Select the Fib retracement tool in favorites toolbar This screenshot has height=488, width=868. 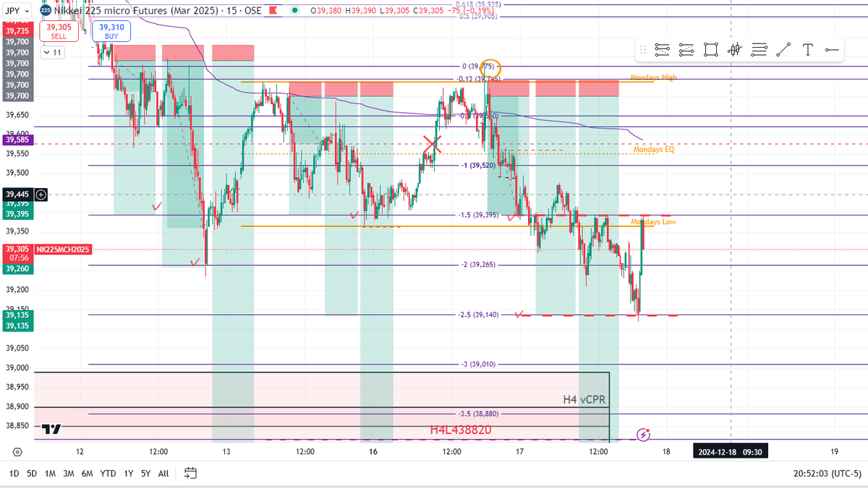pos(662,50)
